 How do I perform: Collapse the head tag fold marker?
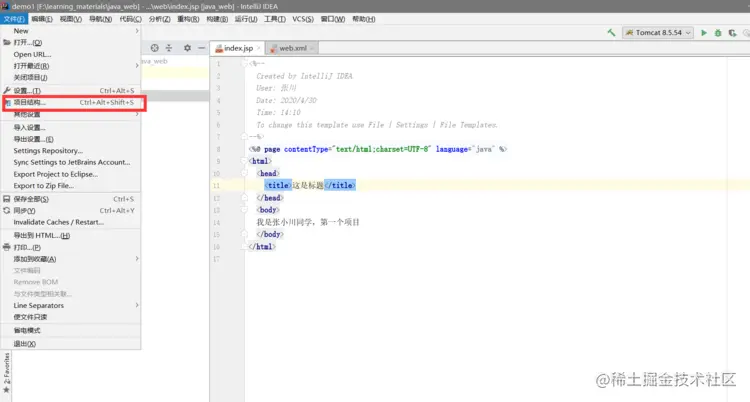pyautogui.click(x=244, y=173)
